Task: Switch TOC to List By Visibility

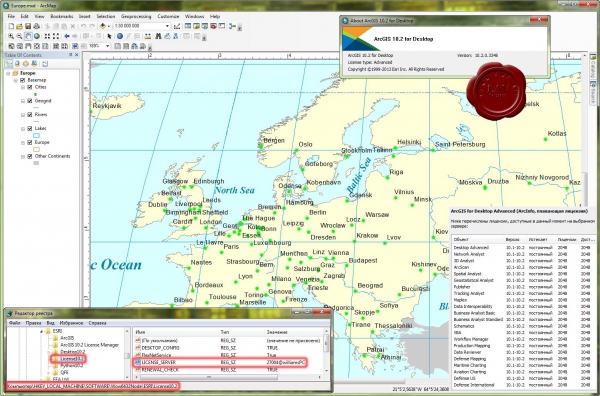Action: tap(26, 64)
